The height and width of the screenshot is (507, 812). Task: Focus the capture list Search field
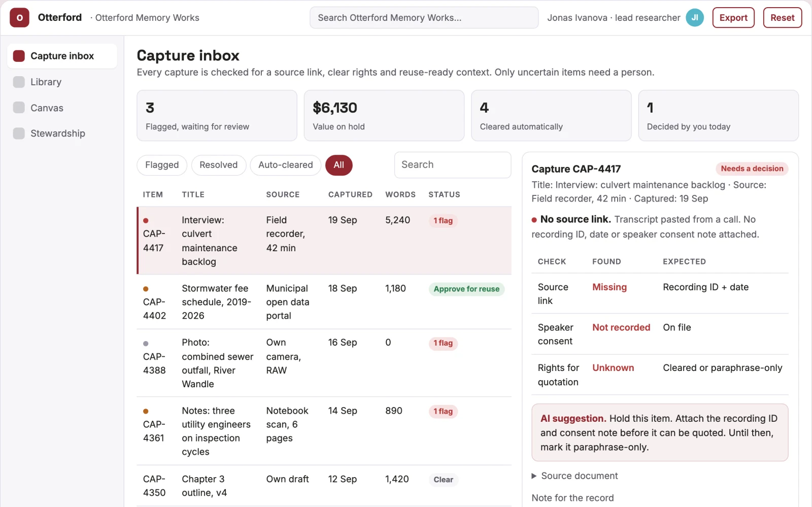(453, 165)
